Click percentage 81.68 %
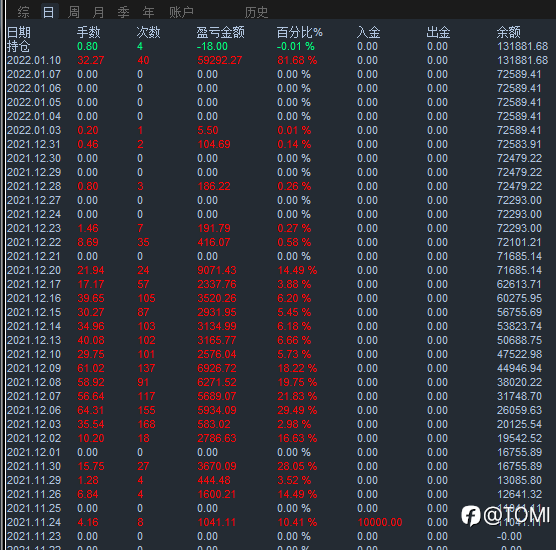The height and width of the screenshot is (550, 556). pos(297,60)
